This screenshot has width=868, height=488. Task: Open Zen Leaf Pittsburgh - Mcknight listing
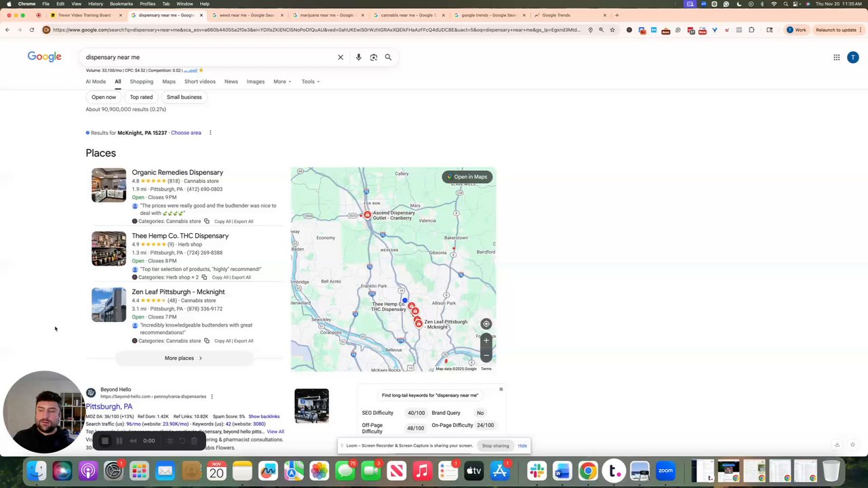click(178, 292)
